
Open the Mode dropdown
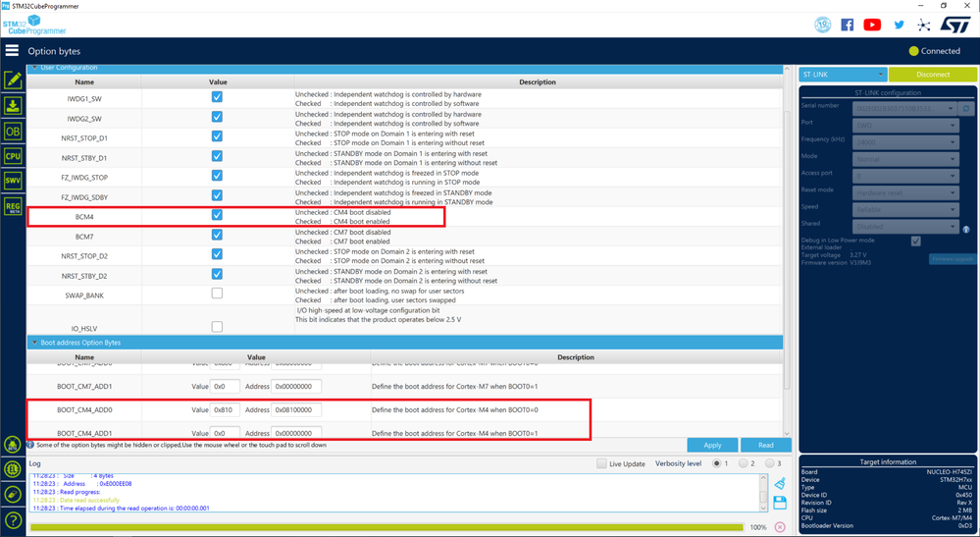(x=905, y=159)
